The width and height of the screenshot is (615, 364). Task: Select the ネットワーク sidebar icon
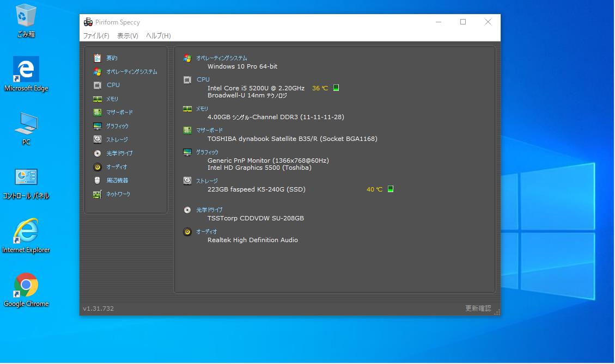tap(98, 194)
